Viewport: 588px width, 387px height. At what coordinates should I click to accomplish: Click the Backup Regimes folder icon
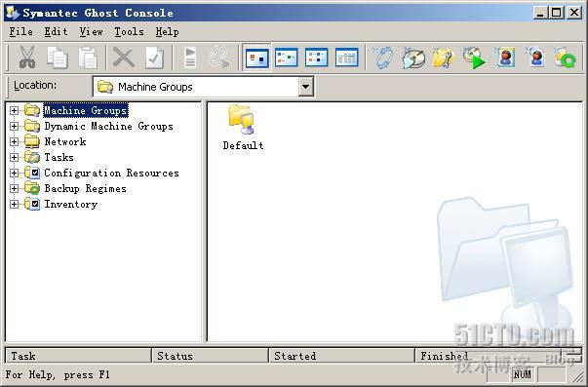(x=32, y=188)
